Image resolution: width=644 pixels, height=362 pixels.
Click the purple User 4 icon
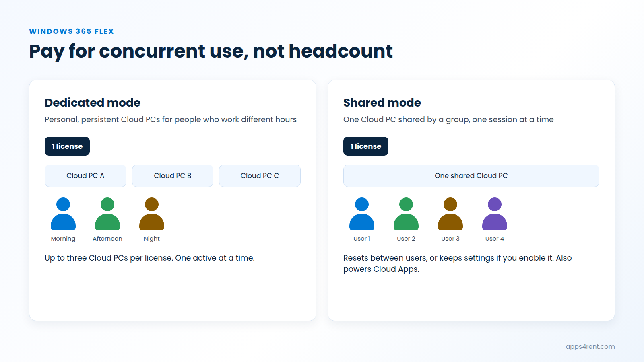click(495, 214)
